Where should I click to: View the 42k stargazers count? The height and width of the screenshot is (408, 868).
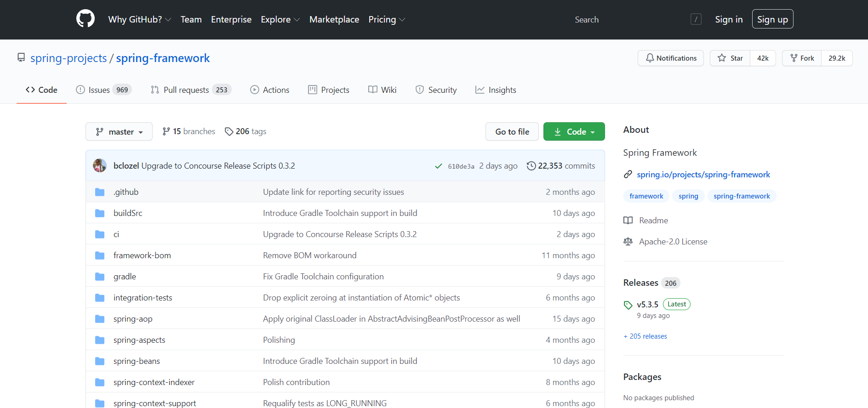point(763,58)
